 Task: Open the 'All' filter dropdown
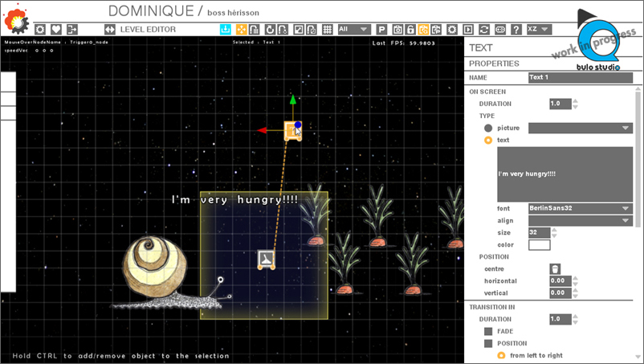[353, 29]
